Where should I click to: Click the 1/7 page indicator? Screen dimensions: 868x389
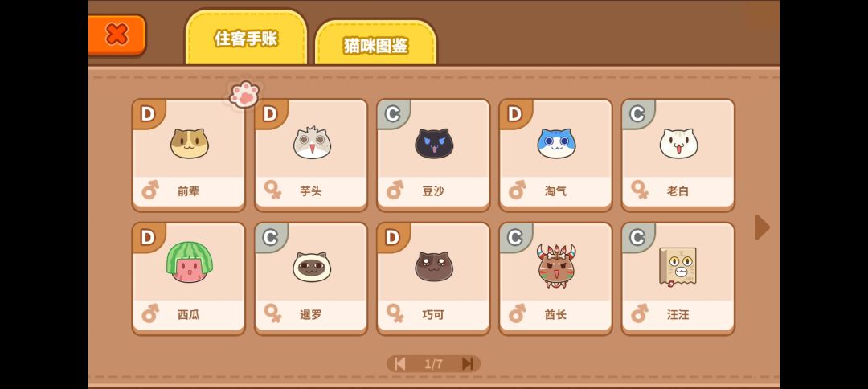click(433, 364)
